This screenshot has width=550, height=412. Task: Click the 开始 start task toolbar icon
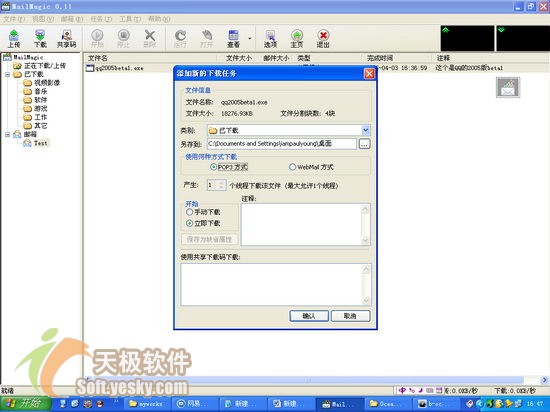(97, 39)
